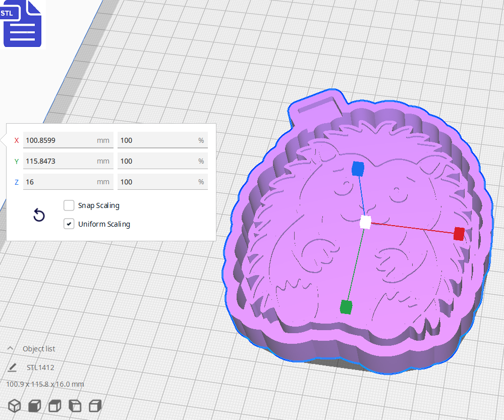Click the X dimension field showing 100.8599
This screenshot has width=504, height=420.
(x=68, y=140)
